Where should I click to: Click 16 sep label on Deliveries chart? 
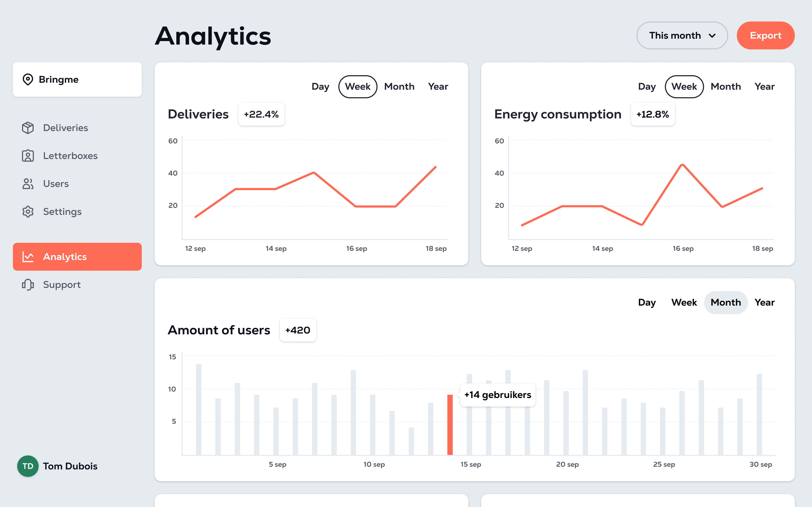pyautogui.click(x=356, y=248)
